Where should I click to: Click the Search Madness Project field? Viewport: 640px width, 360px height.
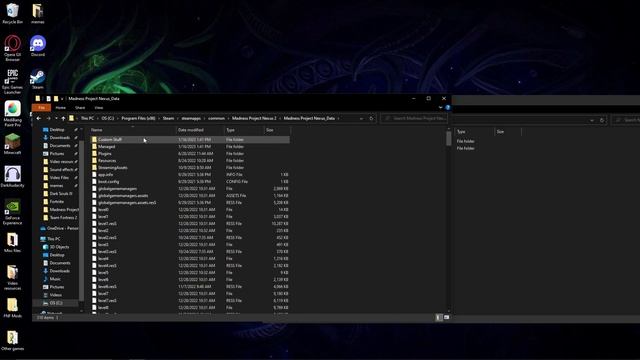click(x=414, y=118)
